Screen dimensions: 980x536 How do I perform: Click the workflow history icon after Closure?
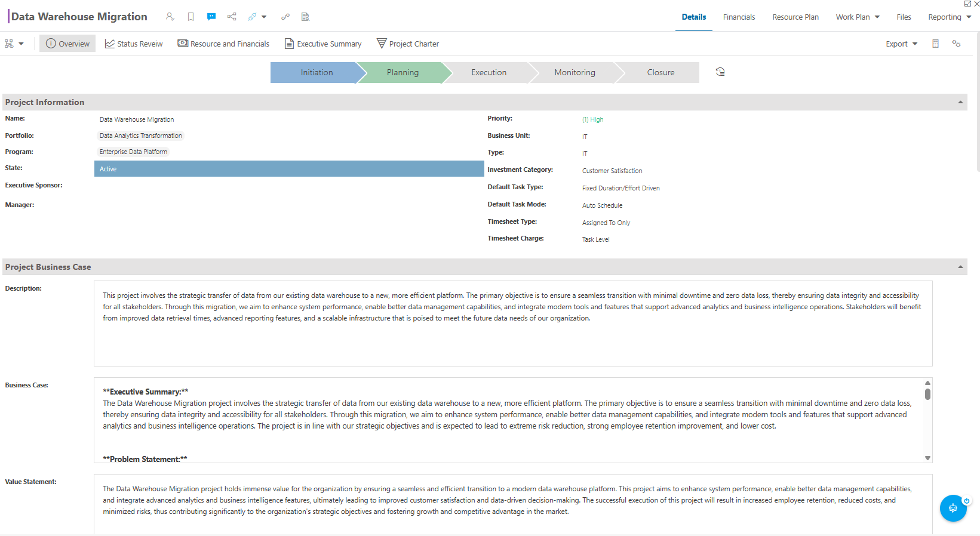click(x=720, y=72)
